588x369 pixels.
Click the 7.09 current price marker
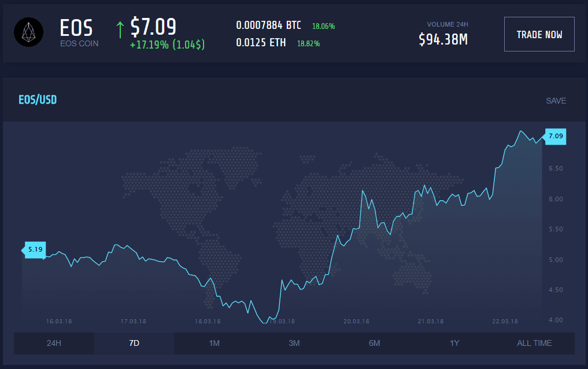click(556, 136)
